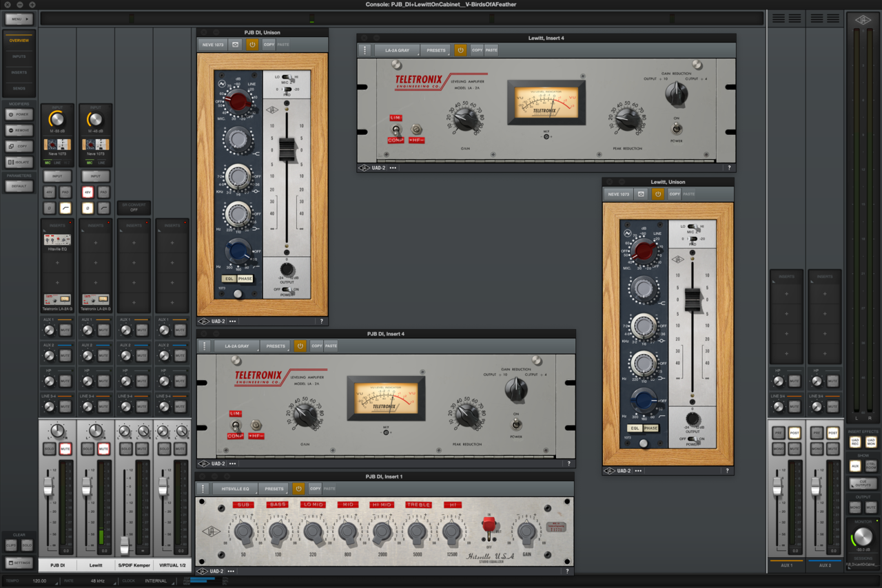Flip the LIM/COMP switch on Lewitt LA-2A

tap(396, 129)
